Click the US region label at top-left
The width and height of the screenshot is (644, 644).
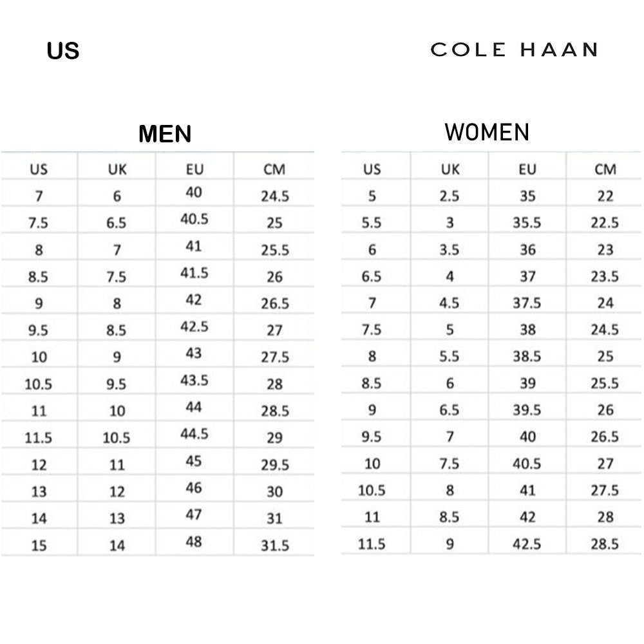point(63,51)
